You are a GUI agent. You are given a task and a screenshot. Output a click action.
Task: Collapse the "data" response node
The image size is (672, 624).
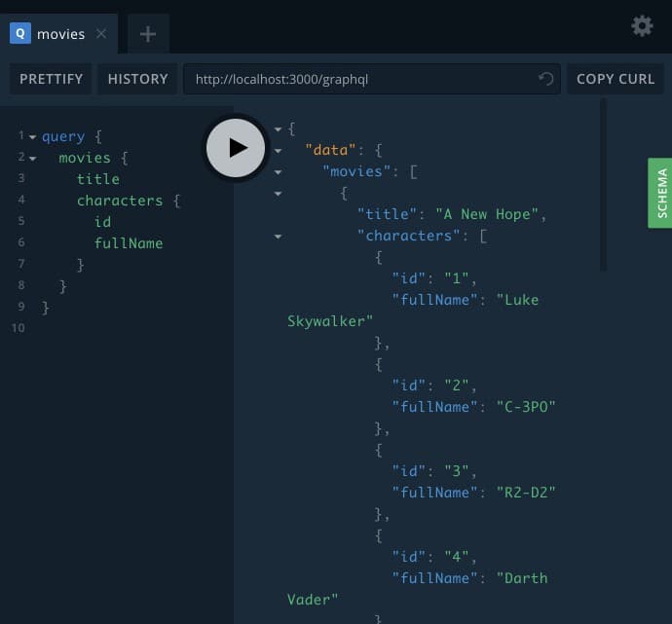coord(278,151)
